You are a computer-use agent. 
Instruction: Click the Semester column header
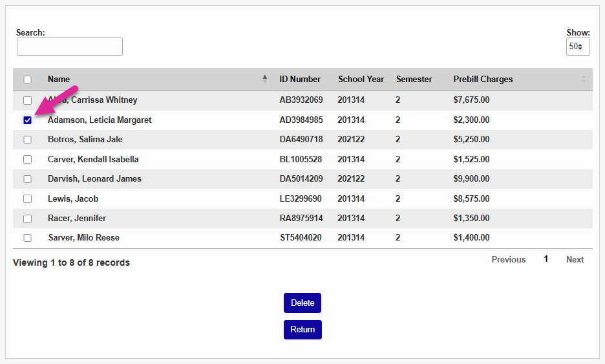pyautogui.click(x=414, y=80)
